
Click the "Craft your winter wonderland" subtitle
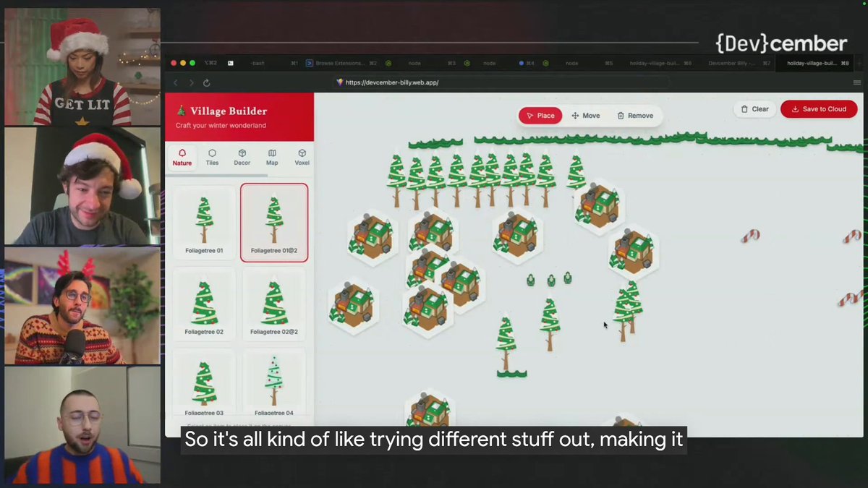click(221, 126)
